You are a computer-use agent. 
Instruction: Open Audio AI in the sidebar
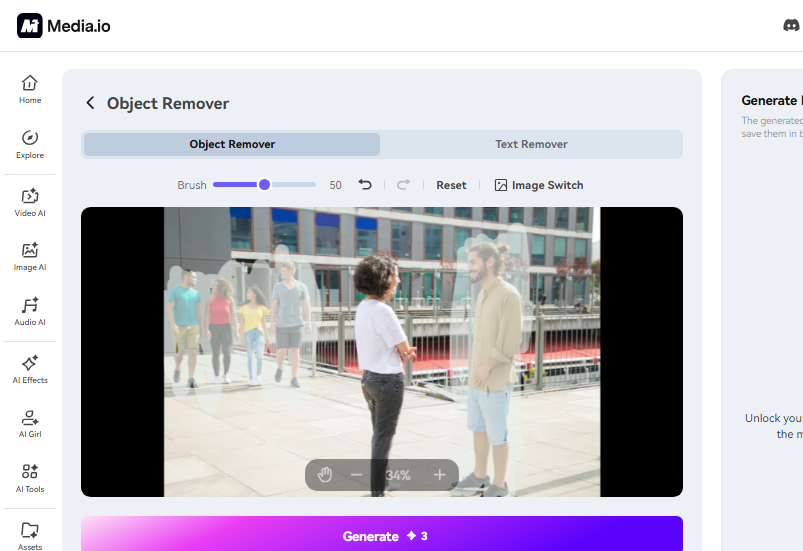pos(30,311)
